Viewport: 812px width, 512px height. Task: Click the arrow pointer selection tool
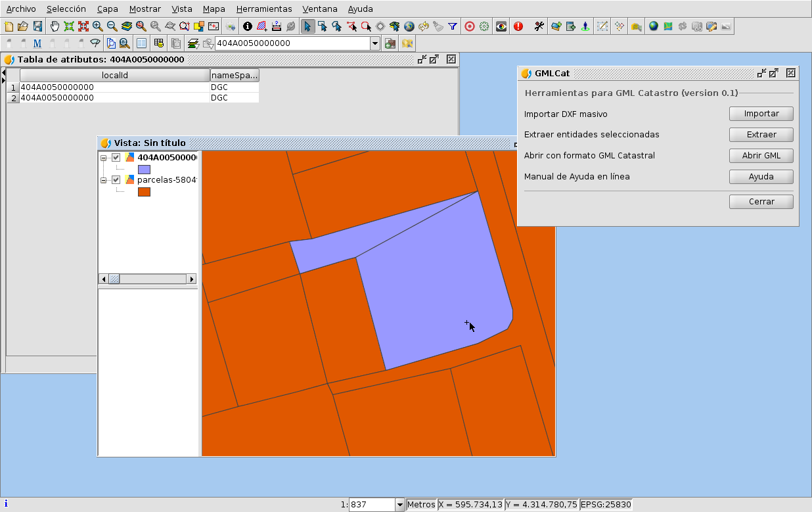point(307,26)
